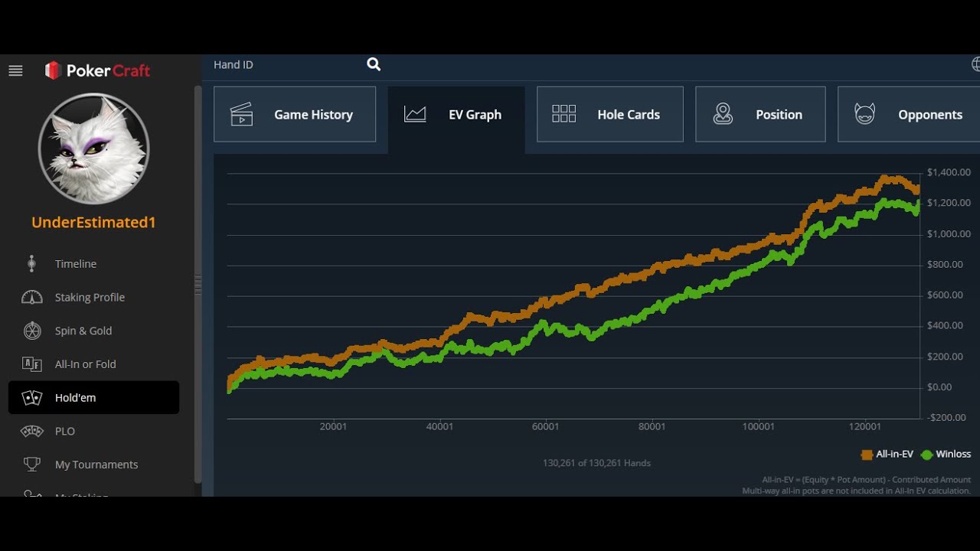This screenshot has width=980, height=551.
Task: Click the globe language icon
Action: coord(975,64)
